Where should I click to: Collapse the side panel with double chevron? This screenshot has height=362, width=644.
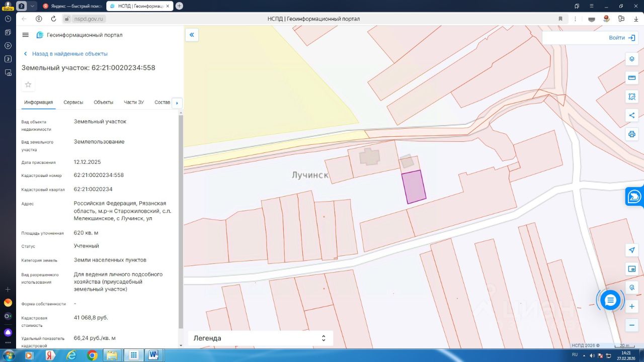(192, 35)
